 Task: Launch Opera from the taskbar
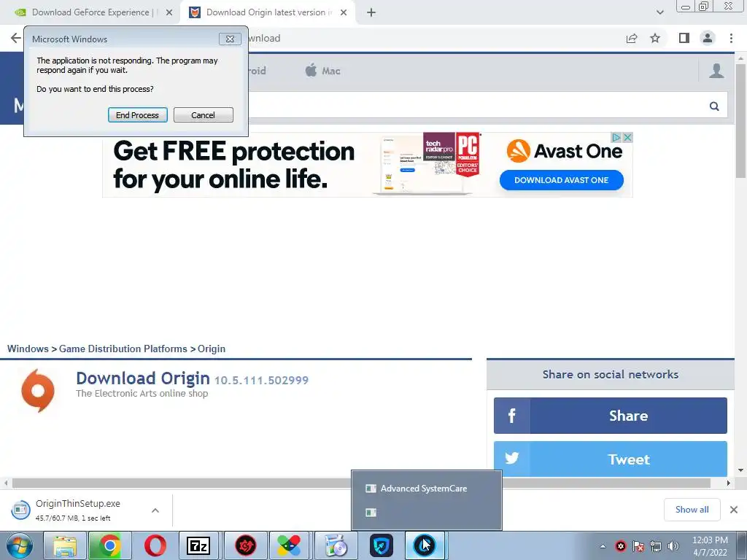click(x=155, y=545)
